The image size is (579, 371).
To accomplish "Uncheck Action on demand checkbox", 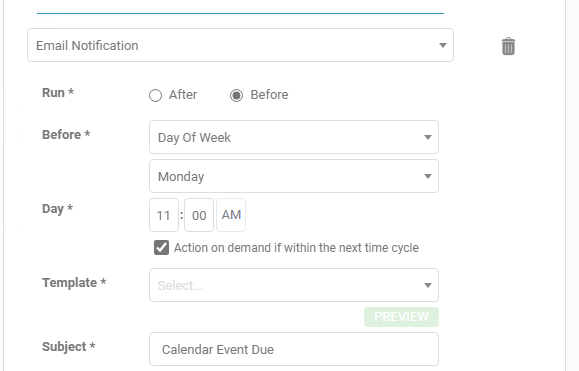I will tap(161, 247).
